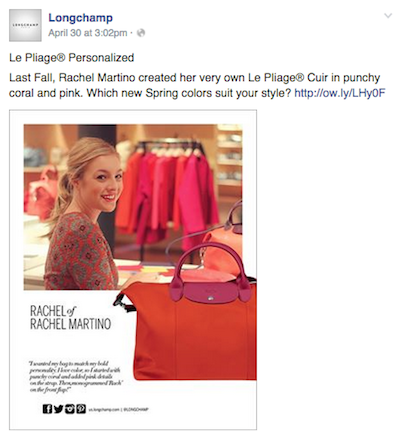Screen dimensions: 400x432
Task: Click the us.longchamp.com text in ad footer
Action: tap(105, 410)
